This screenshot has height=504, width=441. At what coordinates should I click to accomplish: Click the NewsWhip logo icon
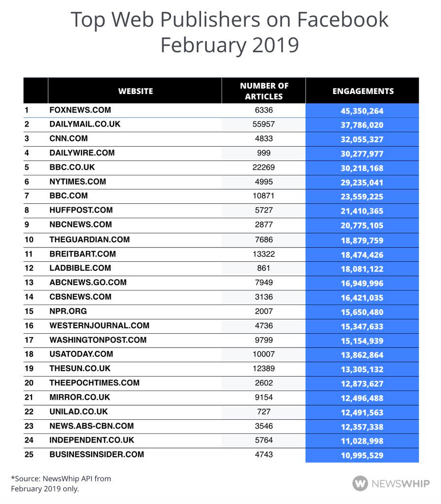point(360,483)
